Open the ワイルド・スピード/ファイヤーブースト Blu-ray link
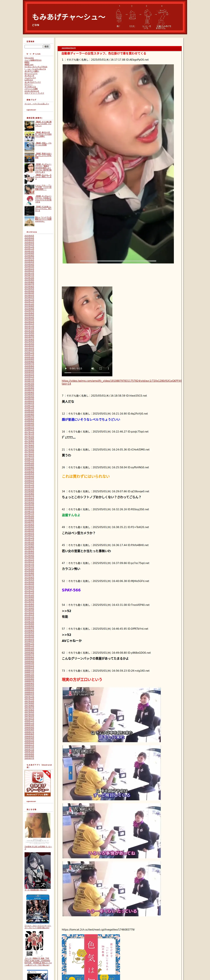This screenshot has height=980, width=210. tap(38, 927)
